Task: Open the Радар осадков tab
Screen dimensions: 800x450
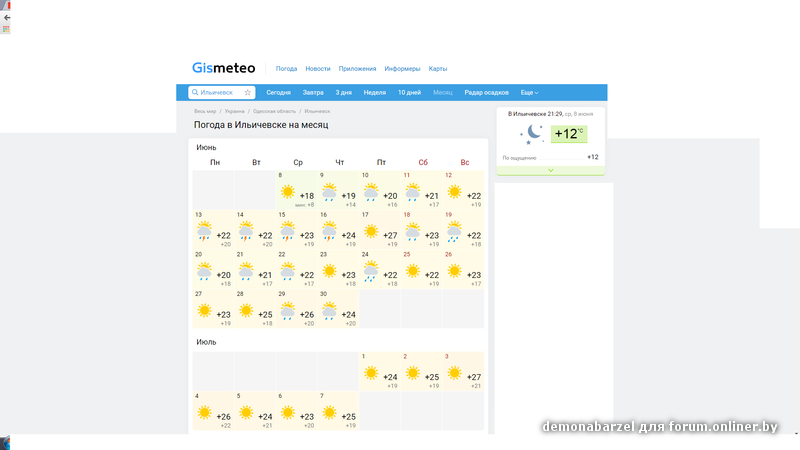Action: tap(486, 92)
